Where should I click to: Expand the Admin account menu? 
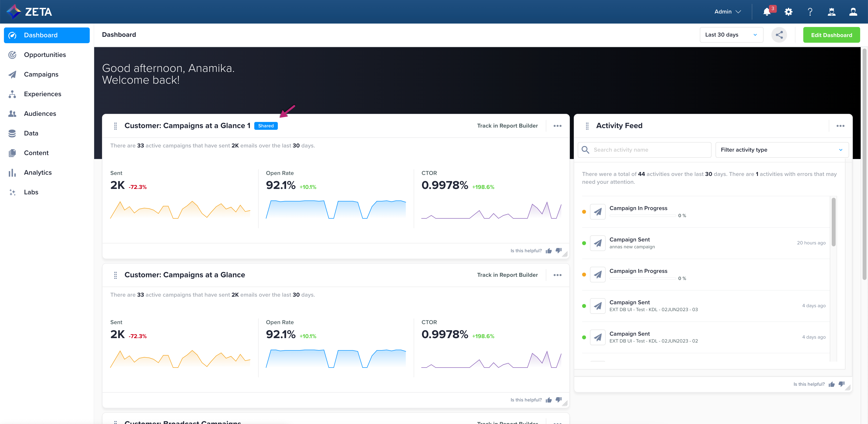point(727,12)
